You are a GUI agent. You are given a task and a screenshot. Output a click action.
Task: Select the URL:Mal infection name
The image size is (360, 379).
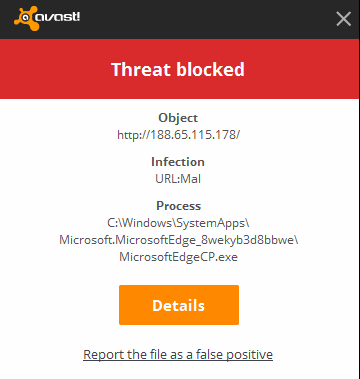pos(178,179)
